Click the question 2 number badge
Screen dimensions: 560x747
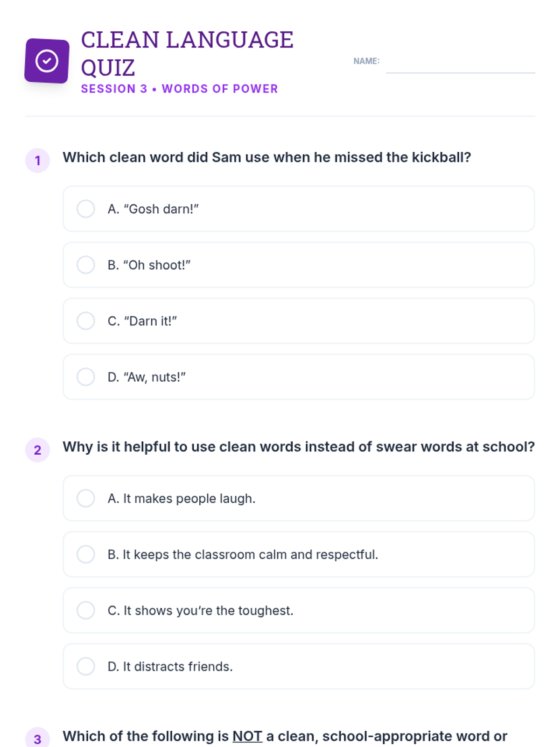(37, 450)
